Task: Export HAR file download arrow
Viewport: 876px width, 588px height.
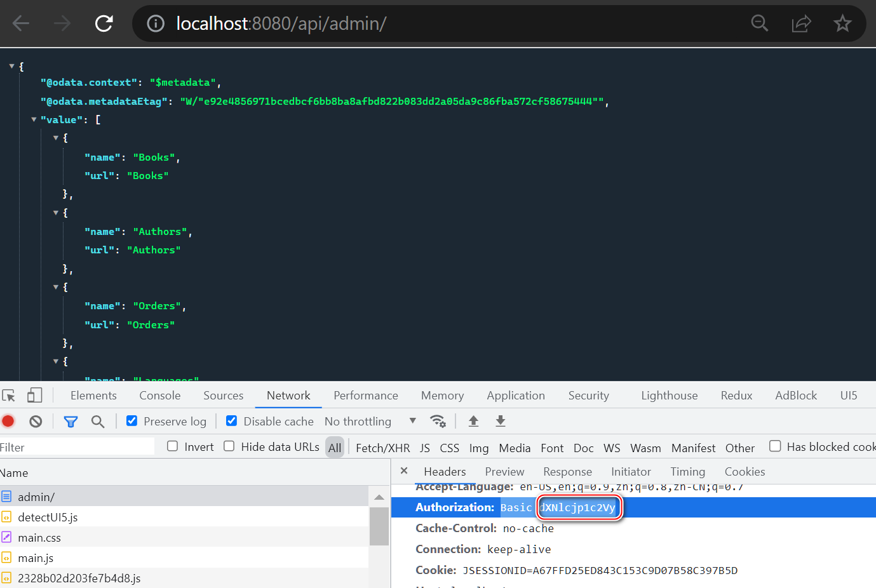Action: click(501, 421)
